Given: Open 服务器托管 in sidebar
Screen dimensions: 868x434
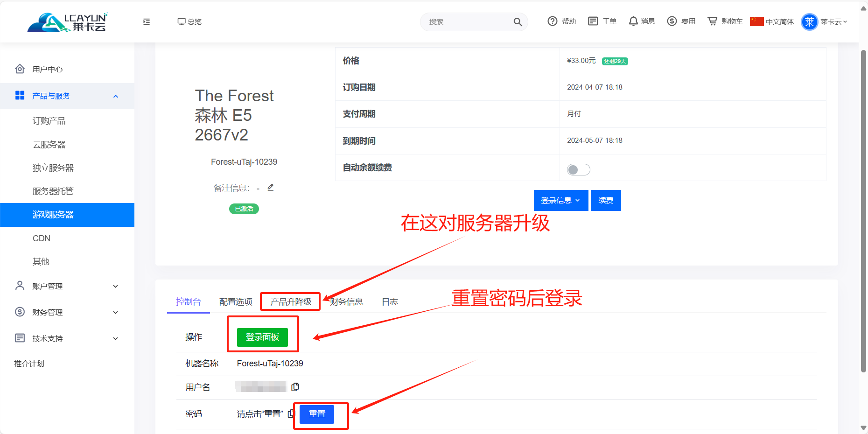Looking at the screenshot, I should pos(53,191).
